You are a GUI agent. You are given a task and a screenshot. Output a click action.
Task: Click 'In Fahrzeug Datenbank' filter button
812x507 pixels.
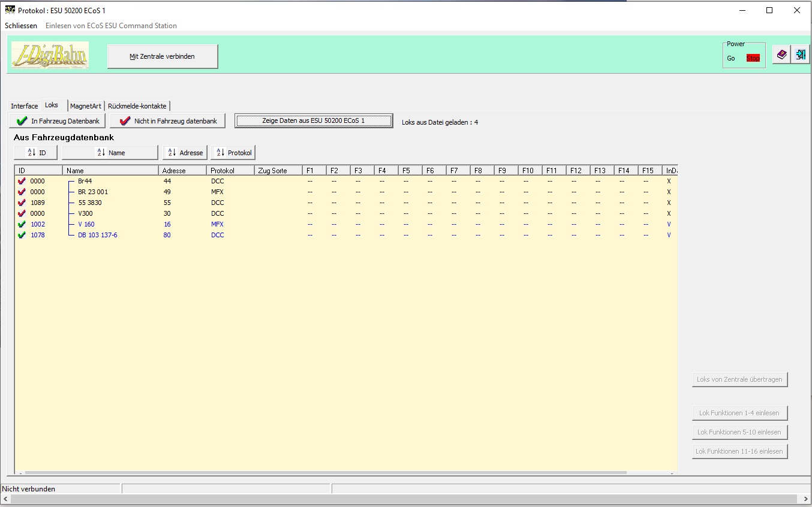[58, 121]
